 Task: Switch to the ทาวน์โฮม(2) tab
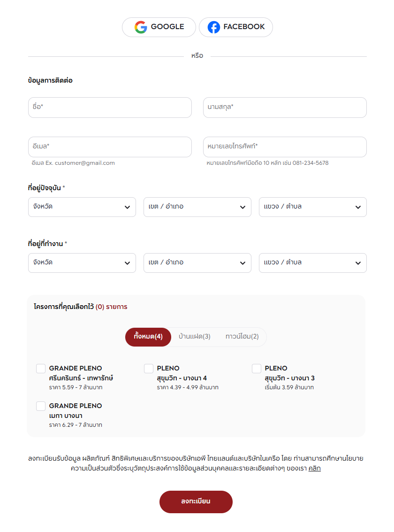tap(242, 337)
